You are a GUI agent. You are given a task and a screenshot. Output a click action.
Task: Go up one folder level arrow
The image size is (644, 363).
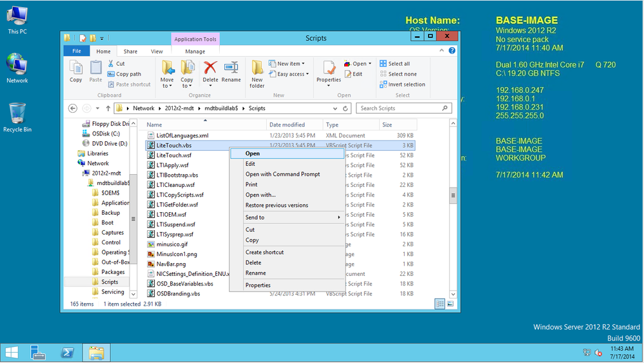coord(108,108)
